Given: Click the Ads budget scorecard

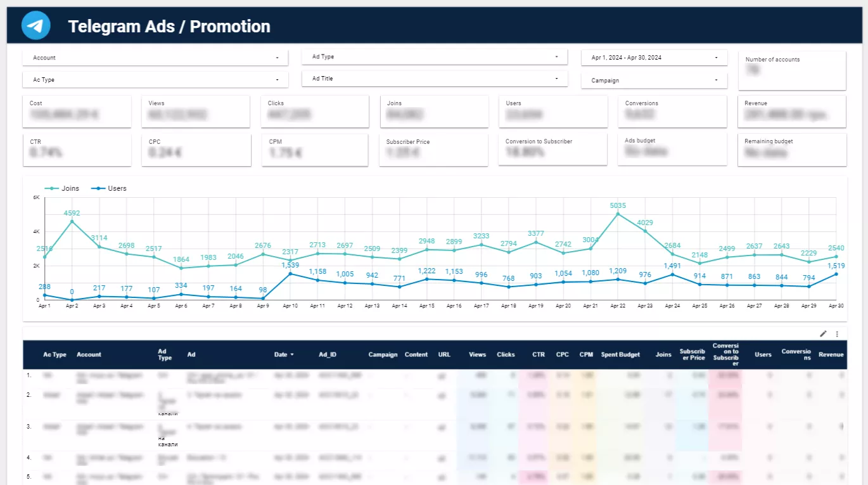Looking at the screenshot, I should click(672, 150).
